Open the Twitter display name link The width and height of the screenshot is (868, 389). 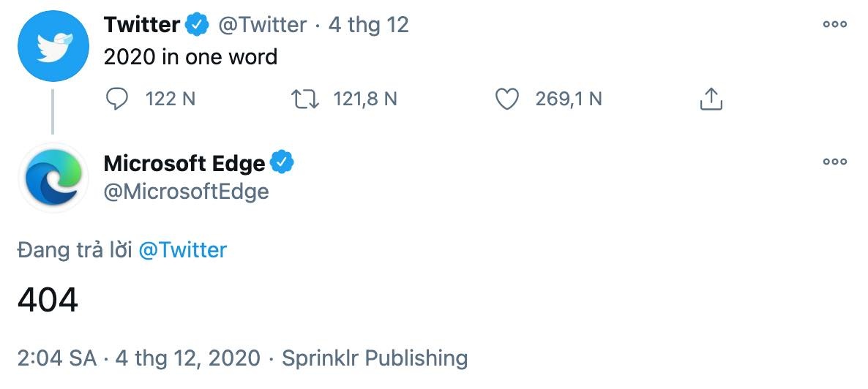pyautogui.click(x=141, y=25)
